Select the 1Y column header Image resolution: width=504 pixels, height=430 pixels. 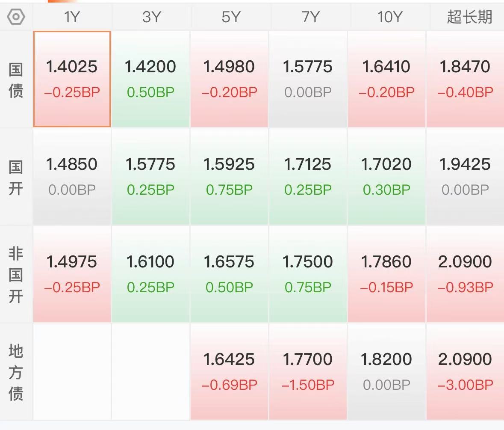[x=72, y=17]
